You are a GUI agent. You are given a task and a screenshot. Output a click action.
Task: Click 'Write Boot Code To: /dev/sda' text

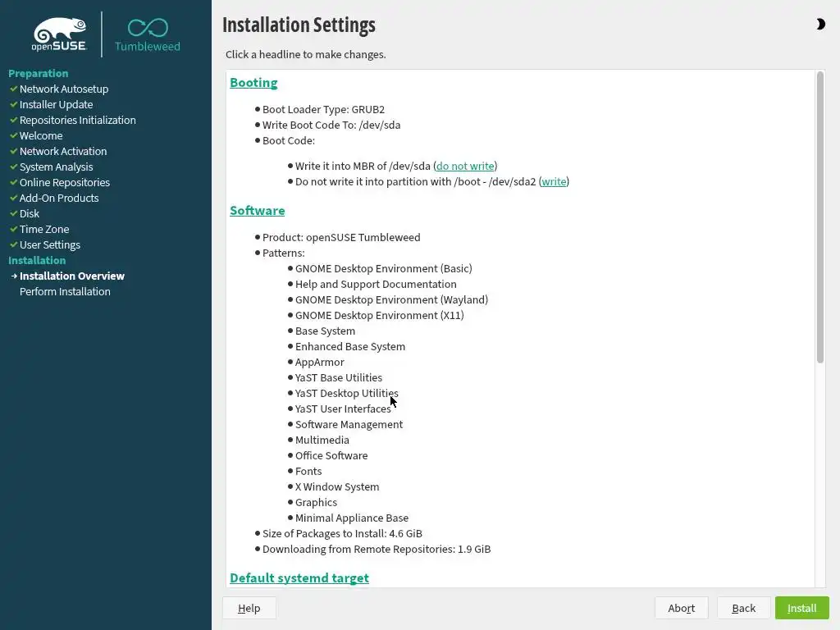click(331, 125)
